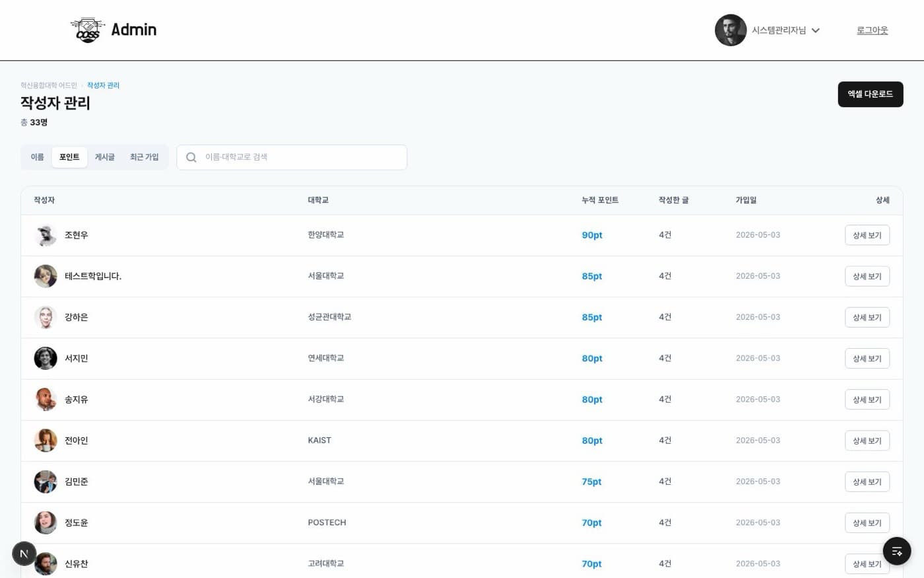924x578 pixels.
Task: Click the author name 조현우
Action: [x=77, y=235]
